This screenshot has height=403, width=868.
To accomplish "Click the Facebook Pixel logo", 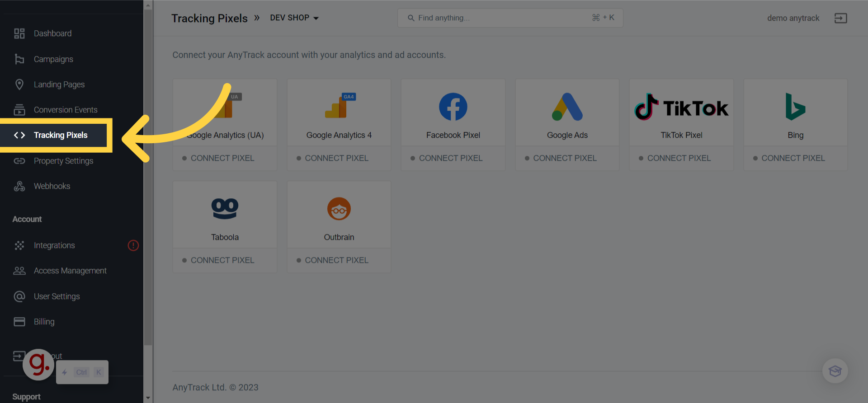I will (x=453, y=107).
